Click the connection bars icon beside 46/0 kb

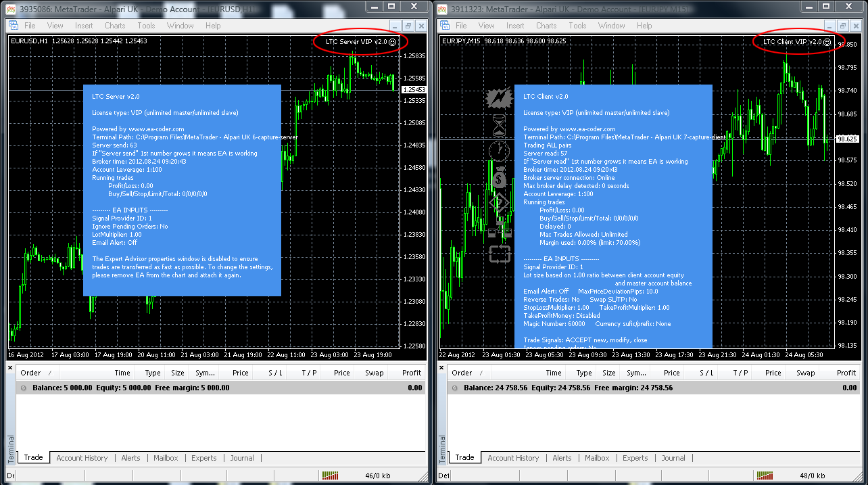coord(331,476)
